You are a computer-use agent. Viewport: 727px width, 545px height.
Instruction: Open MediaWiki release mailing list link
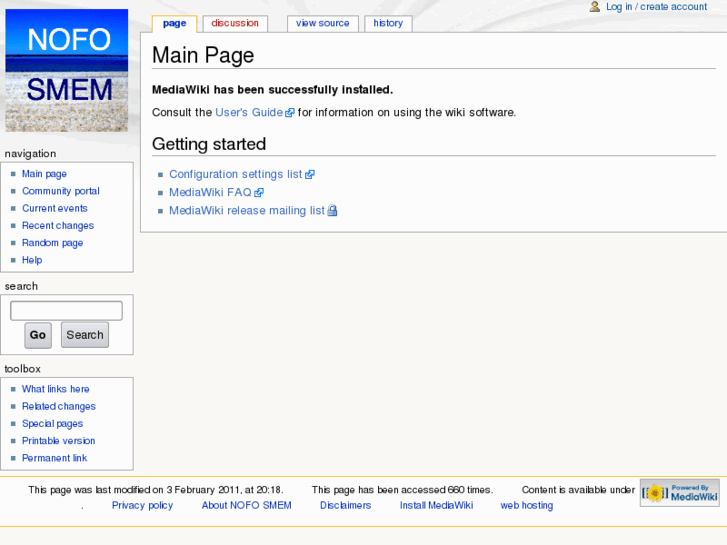pyautogui.click(x=247, y=211)
